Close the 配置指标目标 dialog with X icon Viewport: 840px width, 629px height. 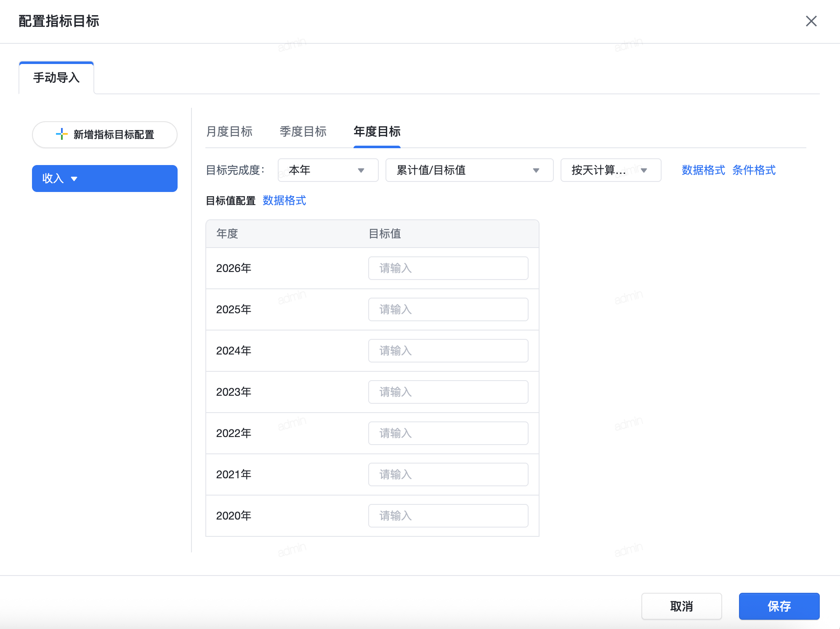(x=811, y=21)
